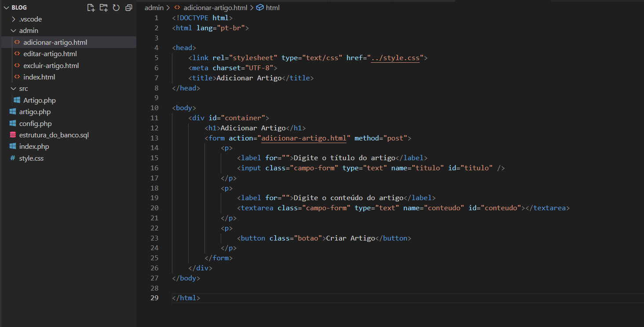Click the file icon beside index.php
This screenshot has width=644, height=327.
click(x=13, y=147)
